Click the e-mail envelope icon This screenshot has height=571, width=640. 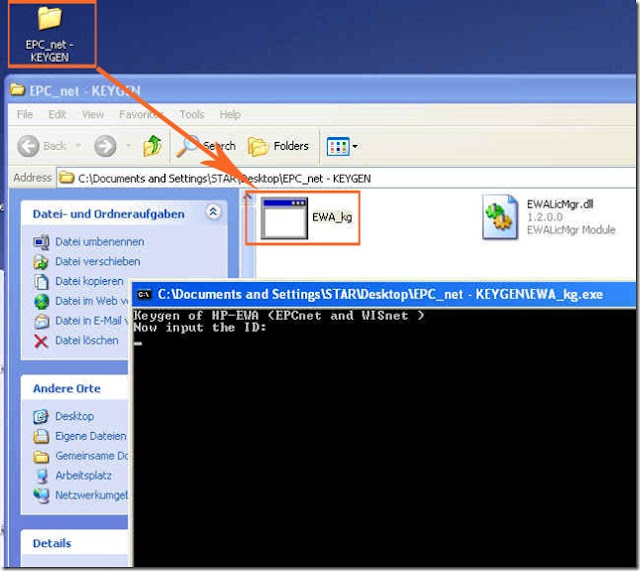click(x=41, y=321)
